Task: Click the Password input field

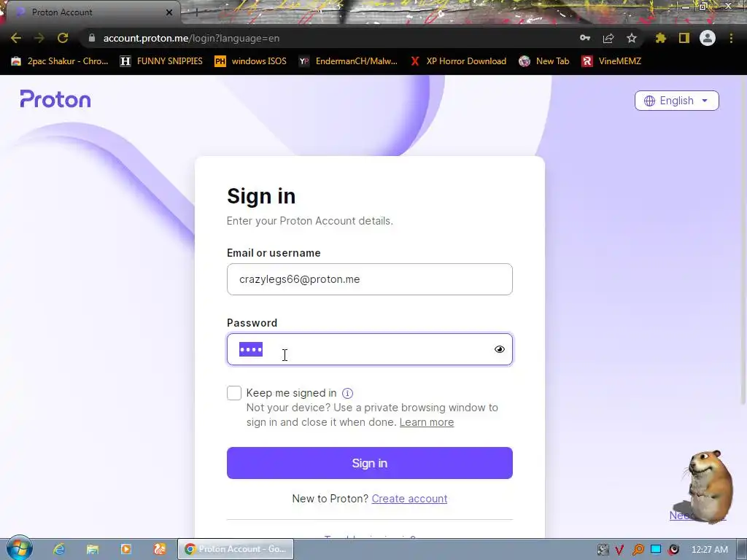Action: pos(370,349)
